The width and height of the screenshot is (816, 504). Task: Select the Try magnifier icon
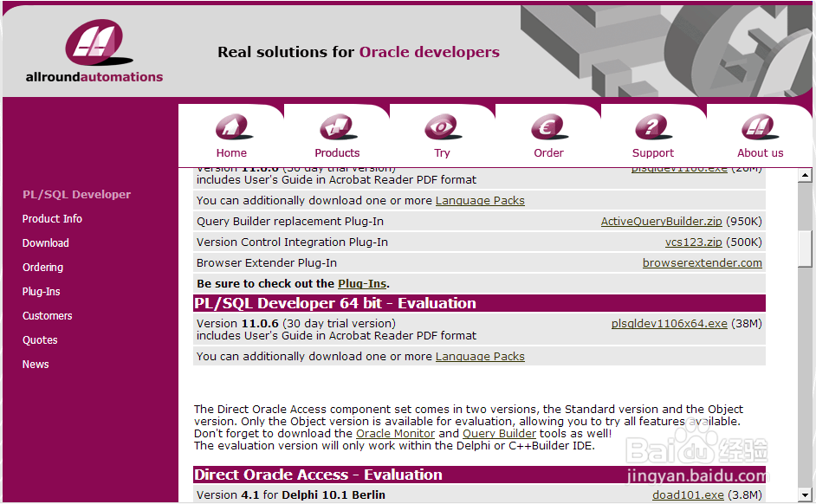click(x=442, y=127)
